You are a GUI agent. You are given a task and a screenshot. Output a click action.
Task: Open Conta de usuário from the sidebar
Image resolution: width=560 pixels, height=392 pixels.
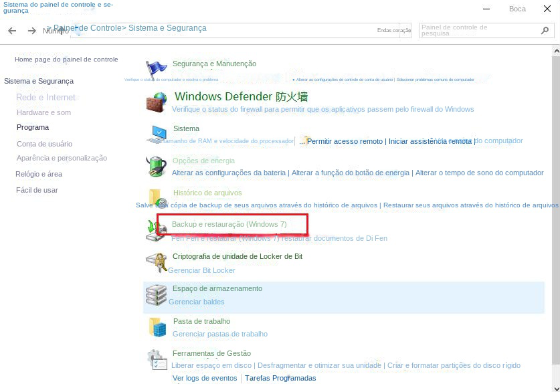44,143
